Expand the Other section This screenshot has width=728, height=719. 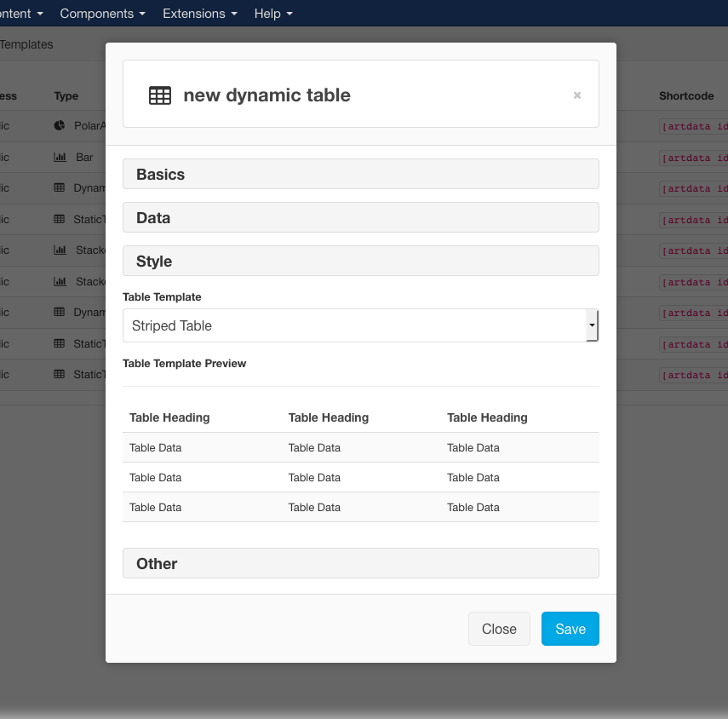coord(360,563)
